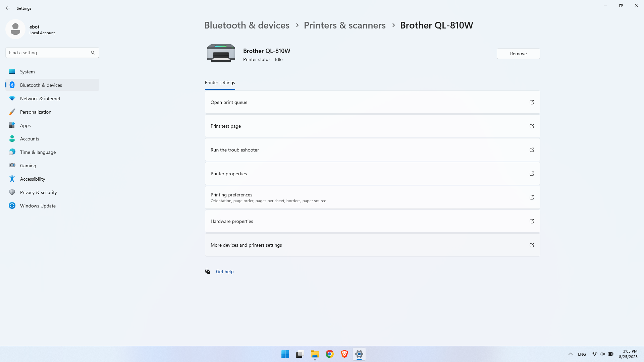Remove the Brother QL-810W printer
Screen dimensions: 644x362
tap(519, 54)
